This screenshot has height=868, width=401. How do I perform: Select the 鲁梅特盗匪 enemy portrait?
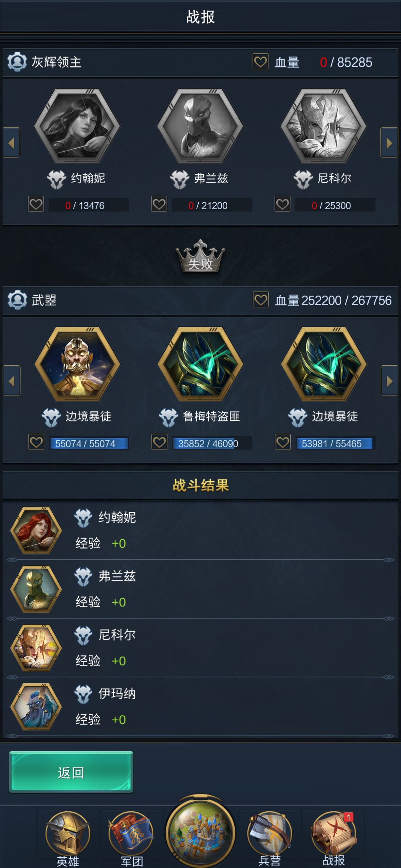[x=200, y=364]
